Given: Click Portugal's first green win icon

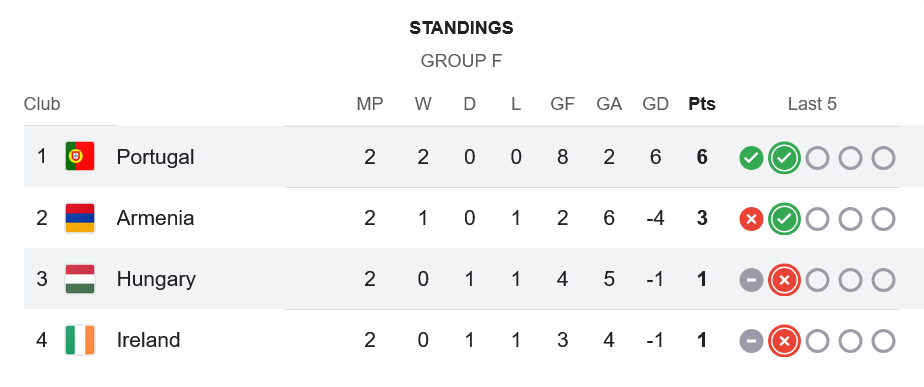Looking at the screenshot, I should coord(751,158).
